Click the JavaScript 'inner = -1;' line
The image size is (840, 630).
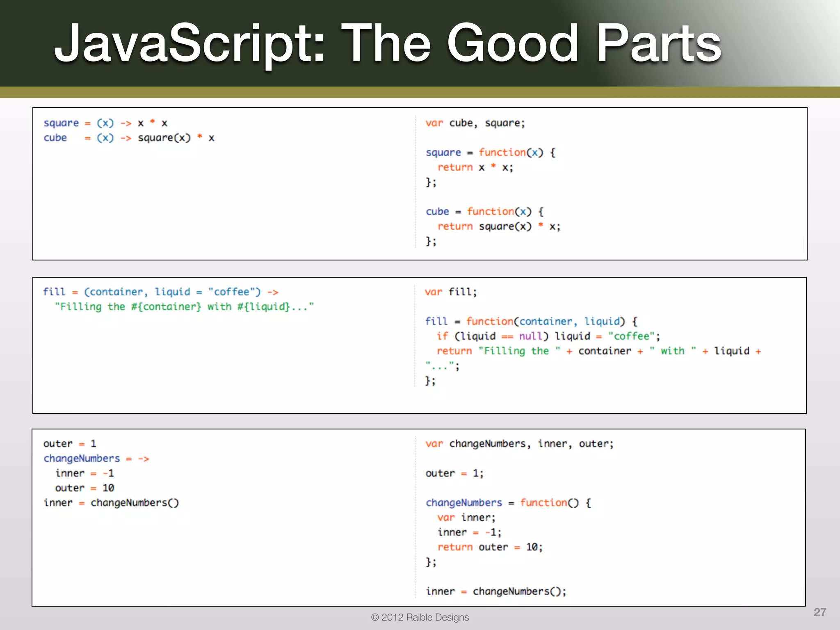[469, 532]
